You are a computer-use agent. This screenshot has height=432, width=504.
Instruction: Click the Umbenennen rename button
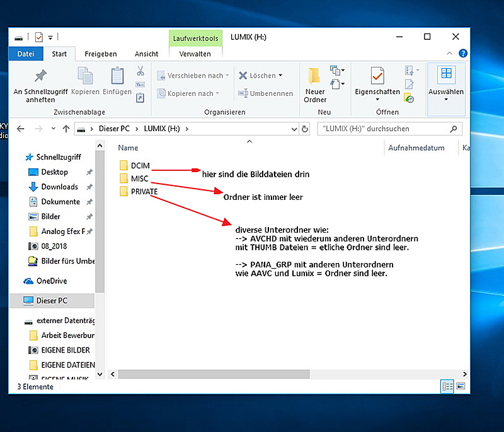(x=265, y=93)
